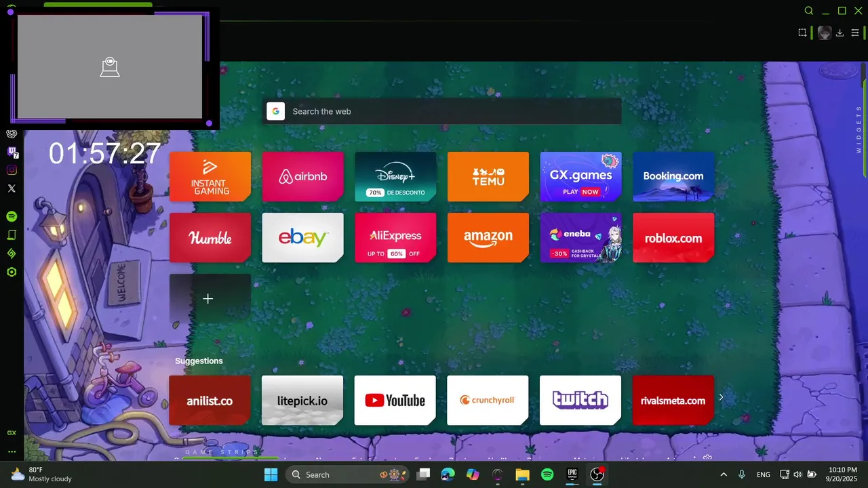Click the microphone tray icon
This screenshot has width=868, height=488.
[x=742, y=474]
